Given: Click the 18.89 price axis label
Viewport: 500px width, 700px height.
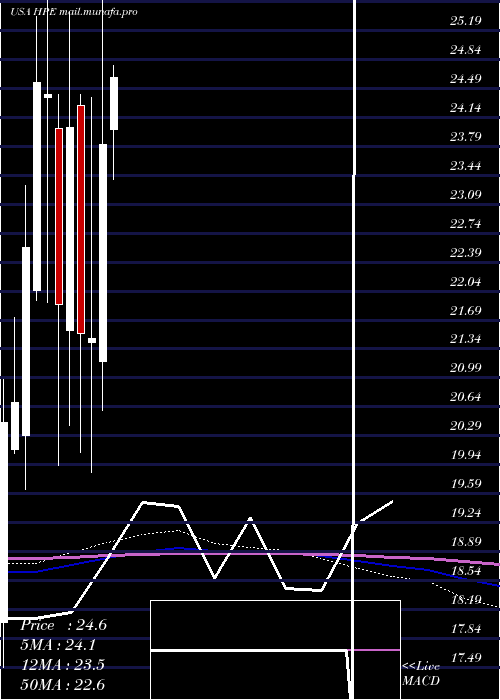Looking at the screenshot, I should click(x=466, y=542).
